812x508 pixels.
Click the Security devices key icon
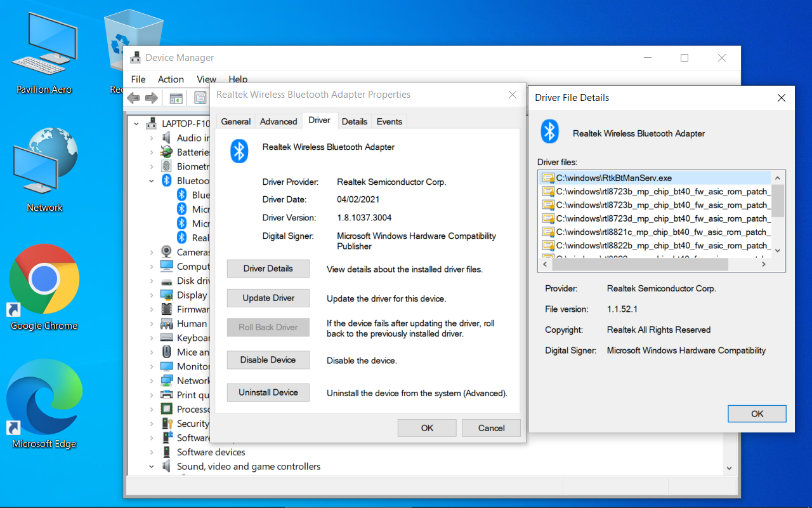[x=166, y=424]
